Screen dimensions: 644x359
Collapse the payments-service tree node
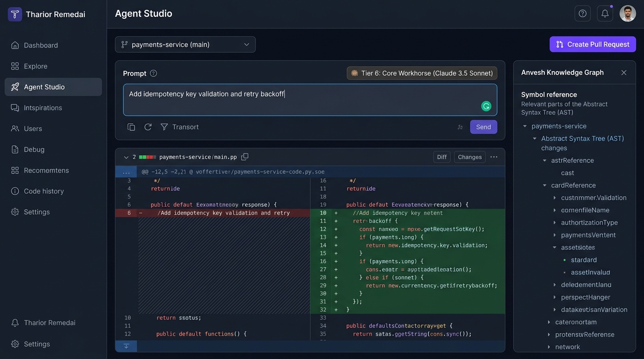[525, 126]
